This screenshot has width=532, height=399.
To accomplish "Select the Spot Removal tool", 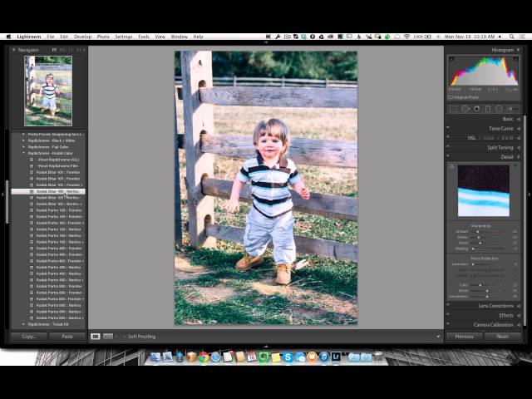I will tap(465, 109).
